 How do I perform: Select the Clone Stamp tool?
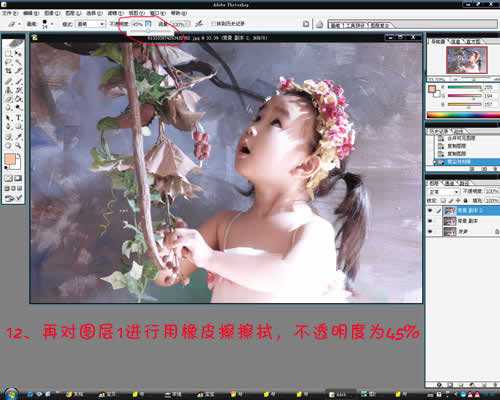[9, 90]
